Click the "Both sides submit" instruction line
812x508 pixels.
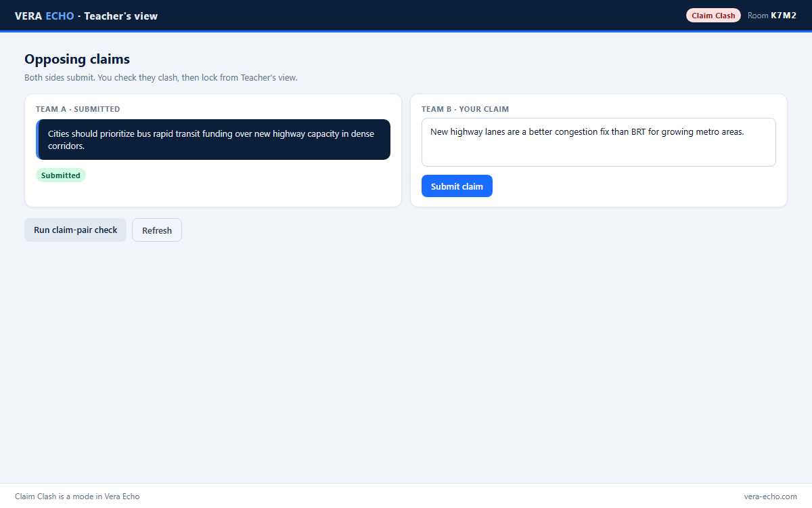point(161,78)
